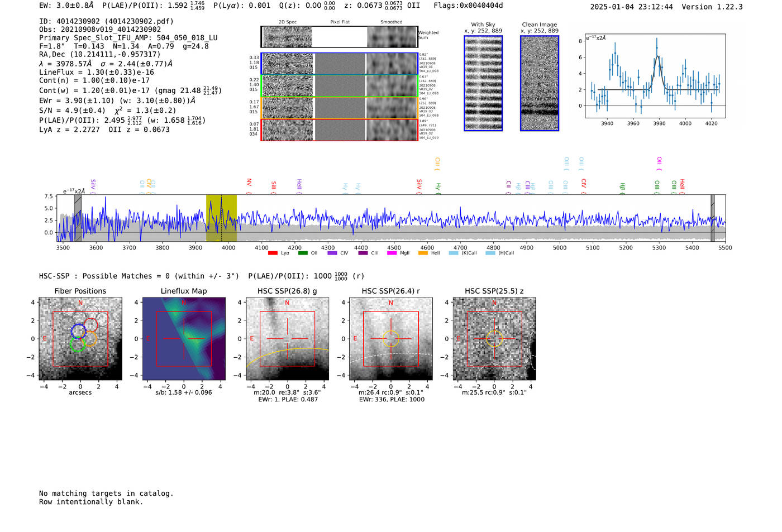This screenshot has height=532, width=782.
Task: Click the red SiII line marker label
Action: (x=274, y=187)
